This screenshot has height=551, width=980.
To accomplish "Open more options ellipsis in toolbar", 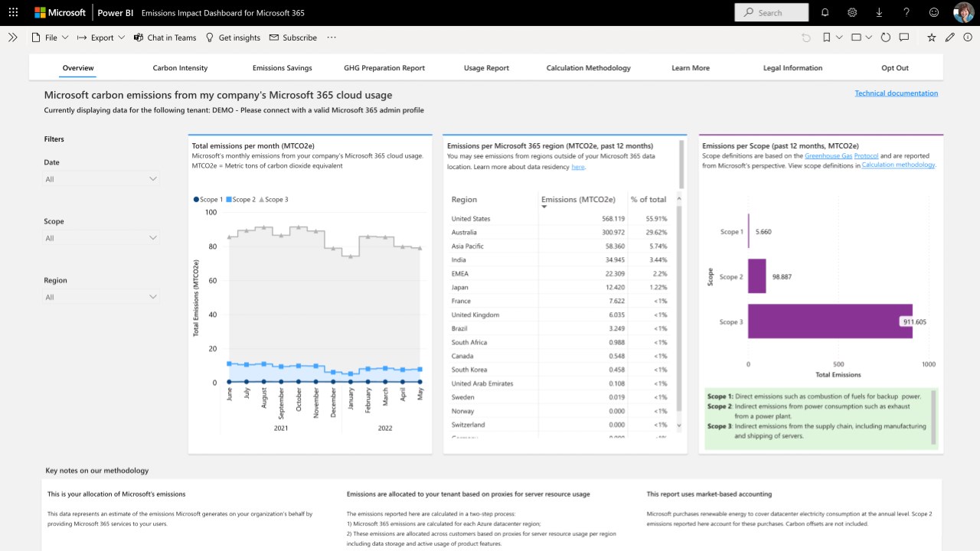I will tap(332, 37).
